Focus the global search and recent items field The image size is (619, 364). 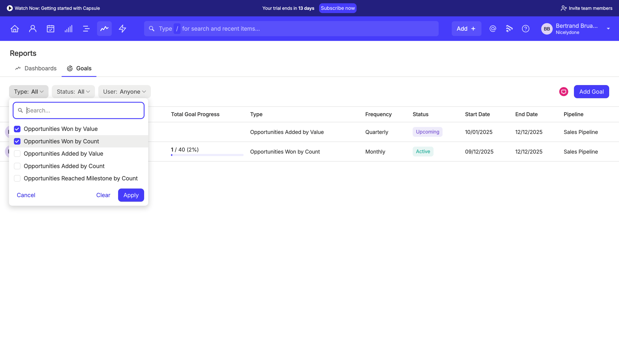pyautogui.click(x=291, y=29)
